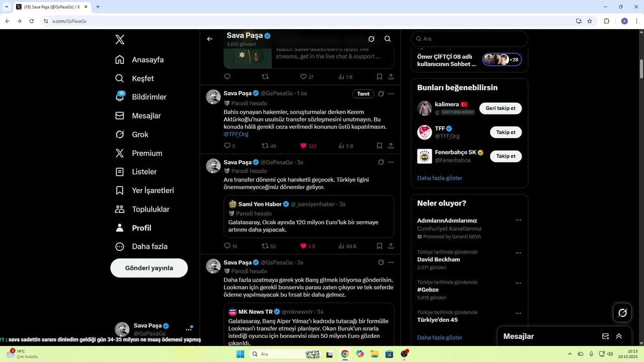Share the Bahis oynayan hakemler tweet
The height and width of the screenshot is (362, 644).
coord(391,146)
